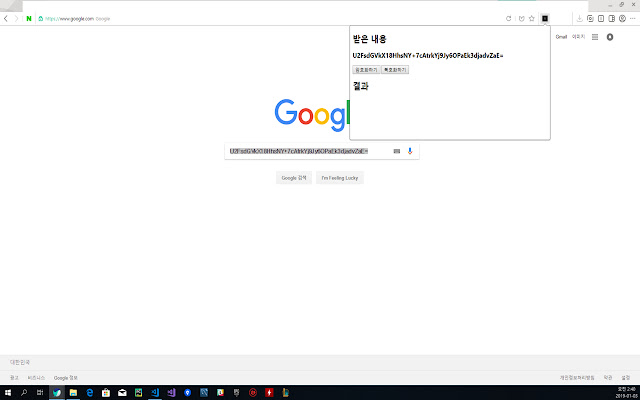Viewport: 640px width, 400px height.
Task: Open the 비즈니스 footer link
Action: (x=36, y=378)
